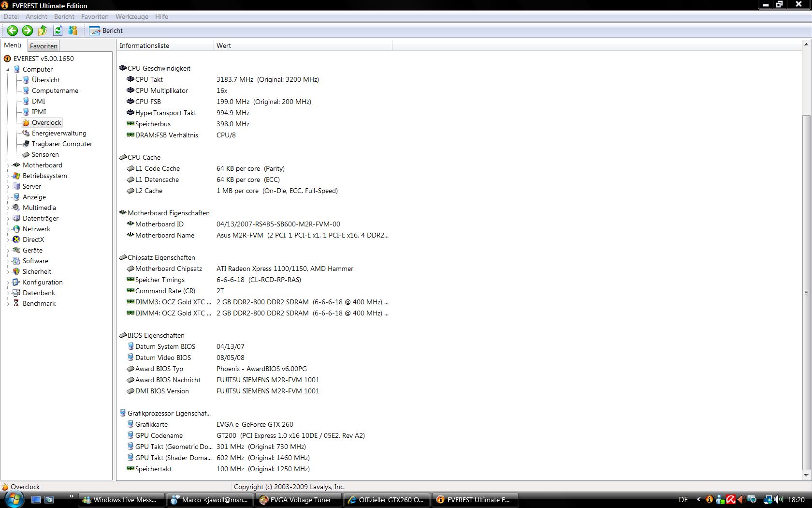Open the Bericht menu in the menu bar
Screen dimensions: 812x508
click(x=64, y=16)
